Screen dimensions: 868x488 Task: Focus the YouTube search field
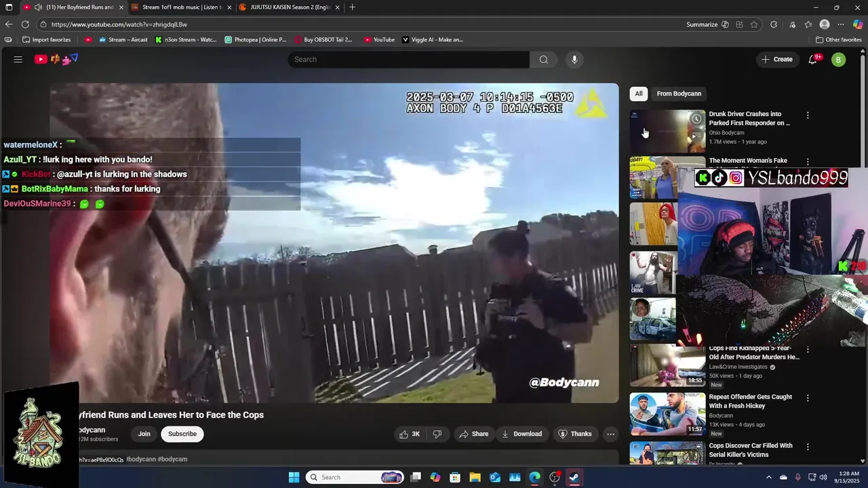tap(409, 60)
